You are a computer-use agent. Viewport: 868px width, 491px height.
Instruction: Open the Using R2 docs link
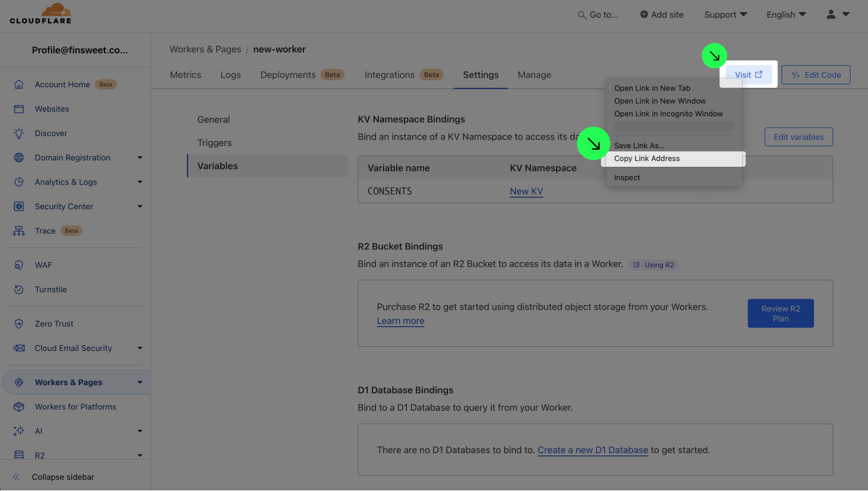point(654,265)
